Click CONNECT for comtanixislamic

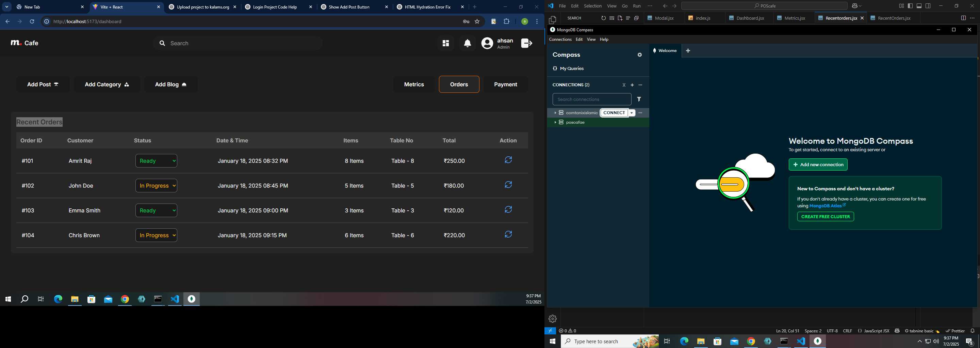[x=614, y=113]
